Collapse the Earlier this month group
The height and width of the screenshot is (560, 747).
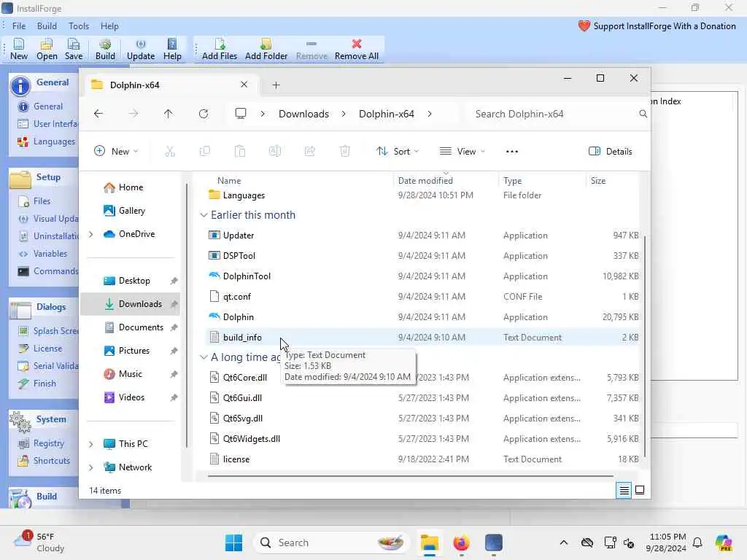[204, 215]
